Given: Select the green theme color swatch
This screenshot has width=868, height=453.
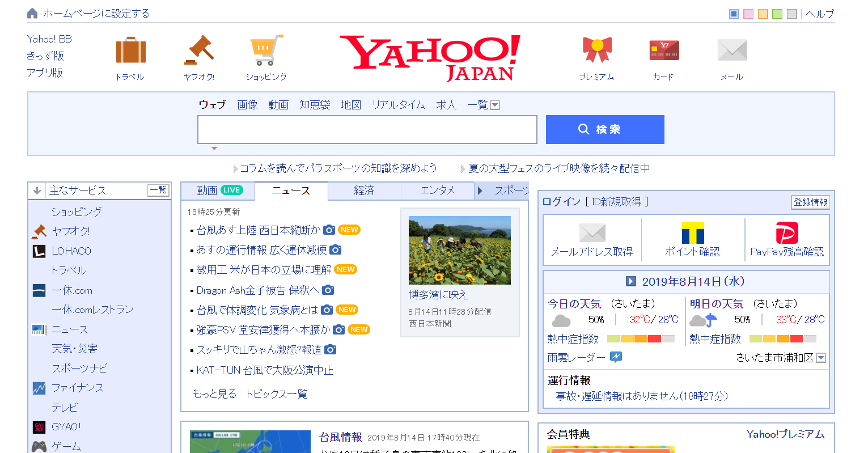Looking at the screenshot, I should [777, 14].
